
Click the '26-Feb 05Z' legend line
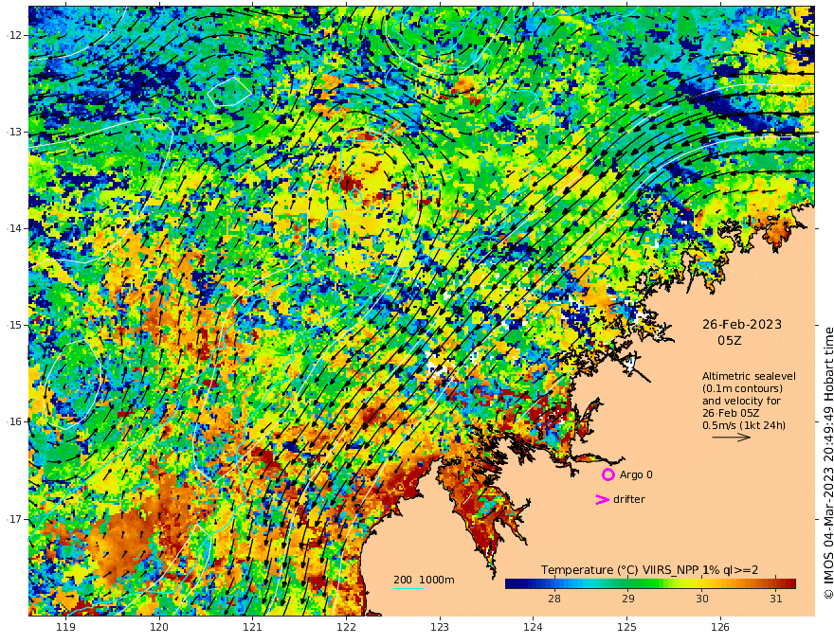click(x=731, y=413)
